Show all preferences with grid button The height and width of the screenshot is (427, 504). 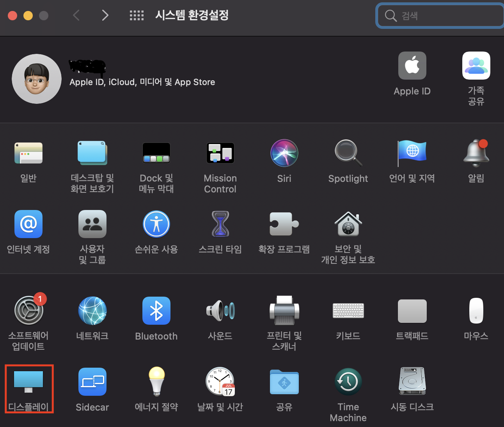tap(137, 16)
